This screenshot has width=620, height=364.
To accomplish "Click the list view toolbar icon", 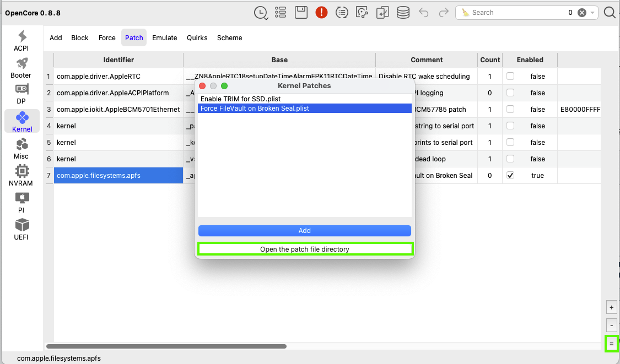I will coord(281,13).
